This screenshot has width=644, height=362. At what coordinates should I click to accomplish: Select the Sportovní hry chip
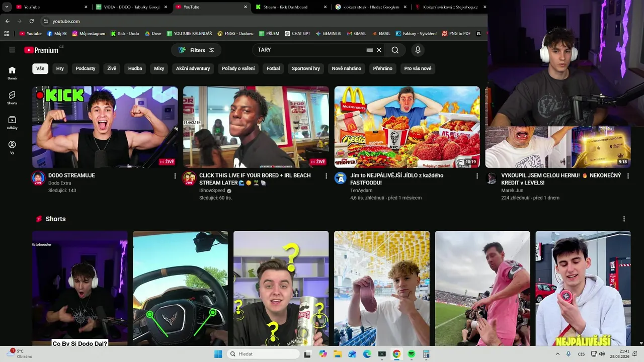[306, 68]
